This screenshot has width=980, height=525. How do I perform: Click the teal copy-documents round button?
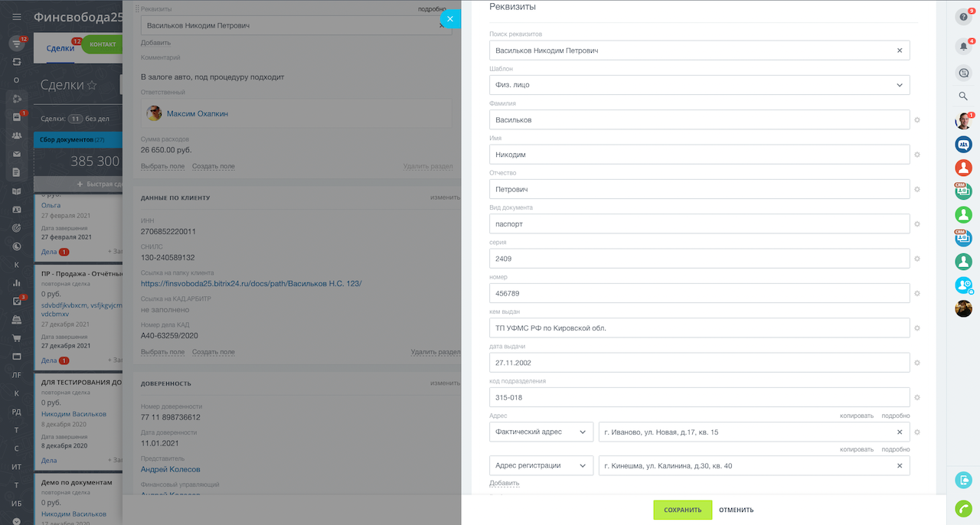[963, 480]
